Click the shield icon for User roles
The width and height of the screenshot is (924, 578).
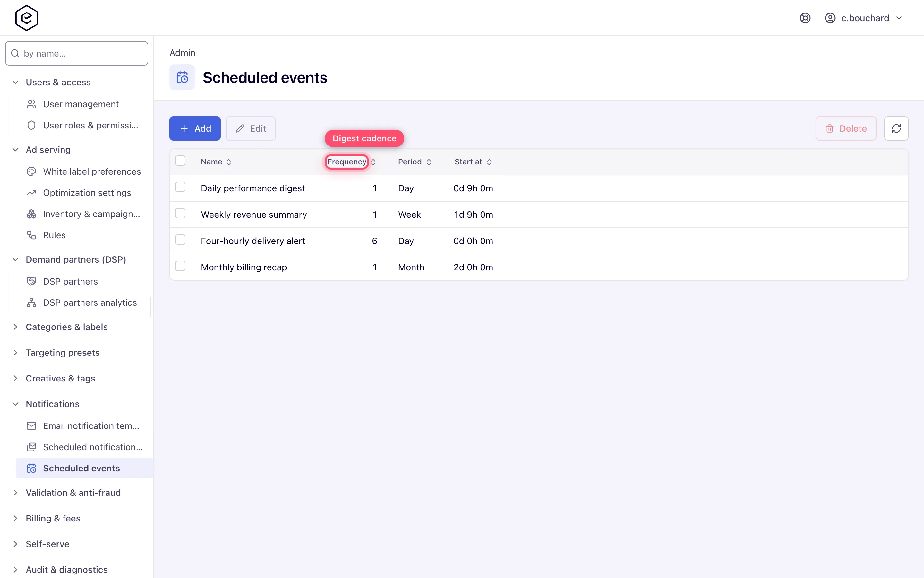pyautogui.click(x=31, y=125)
